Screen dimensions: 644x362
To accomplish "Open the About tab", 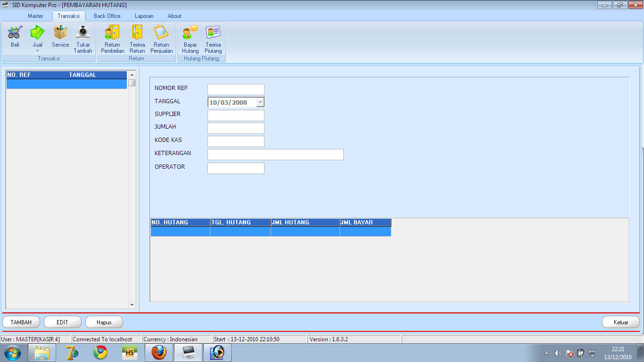I will (174, 16).
